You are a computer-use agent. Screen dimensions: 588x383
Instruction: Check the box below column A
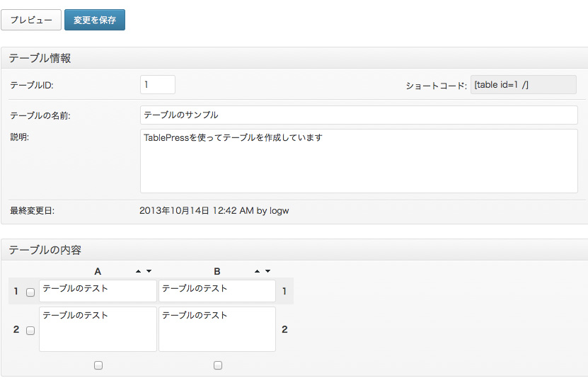[98, 365]
